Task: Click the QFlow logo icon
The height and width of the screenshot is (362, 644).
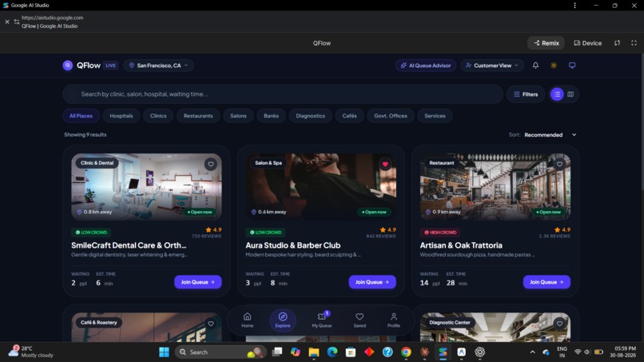Action: pos(68,66)
